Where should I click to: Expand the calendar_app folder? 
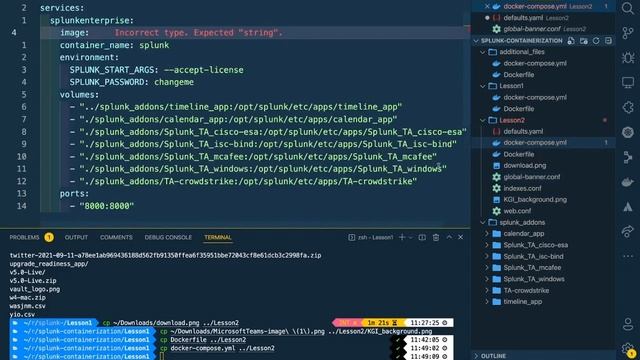(x=487, y=234)
